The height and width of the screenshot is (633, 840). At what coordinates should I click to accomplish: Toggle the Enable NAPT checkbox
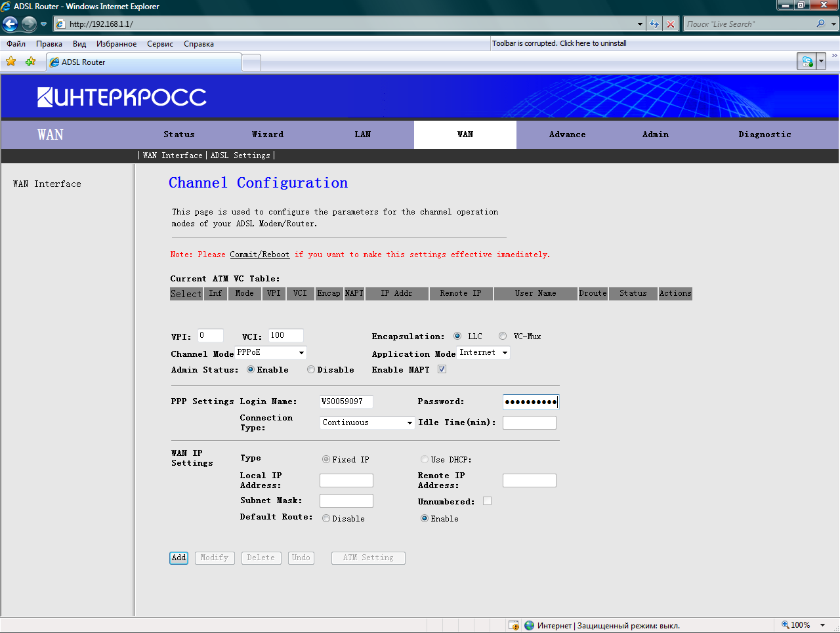[x=442, y=369]
